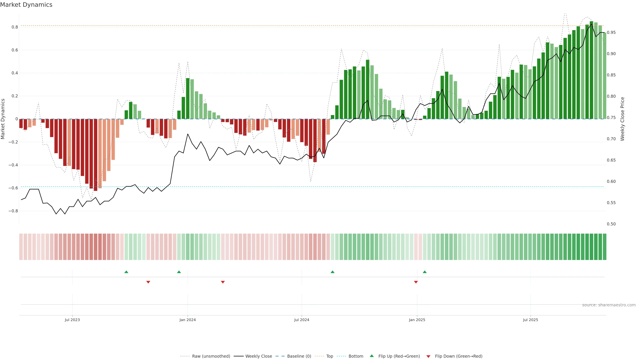Click the Flip Up triangle just after Jan 2025

pos(425,272)
